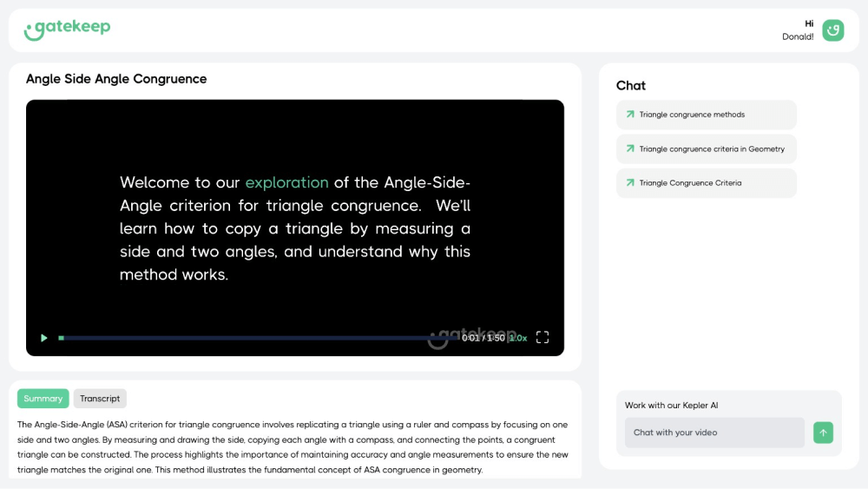Pick the 'Triangle Congruence Criteria' suggestion
868x489 pixels.
(690, 183)
